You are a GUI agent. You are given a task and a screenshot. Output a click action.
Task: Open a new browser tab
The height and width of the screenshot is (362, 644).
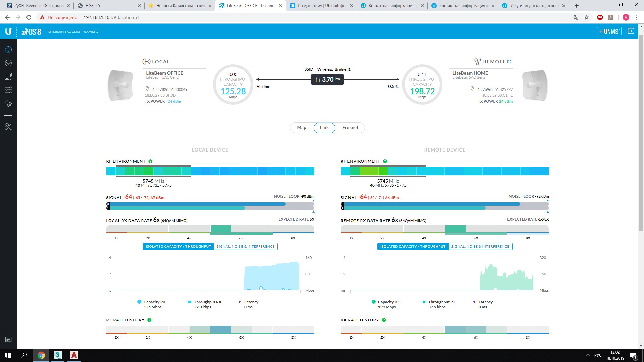point(577,6)
